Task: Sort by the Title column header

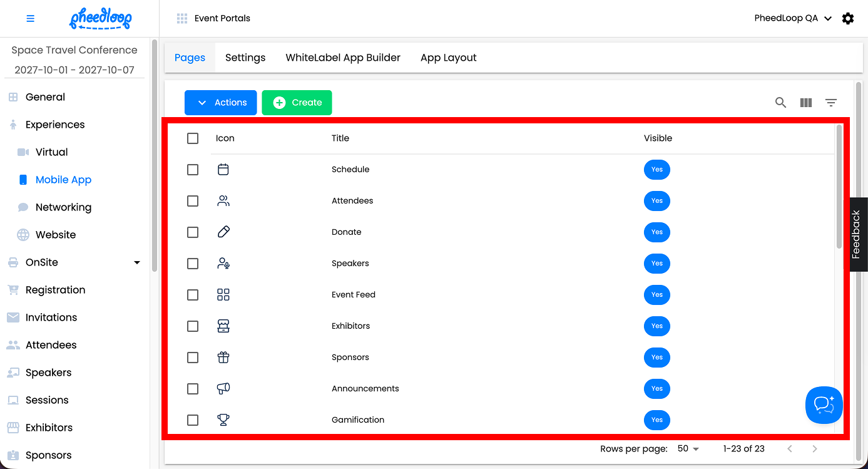Action: (340, 138)
